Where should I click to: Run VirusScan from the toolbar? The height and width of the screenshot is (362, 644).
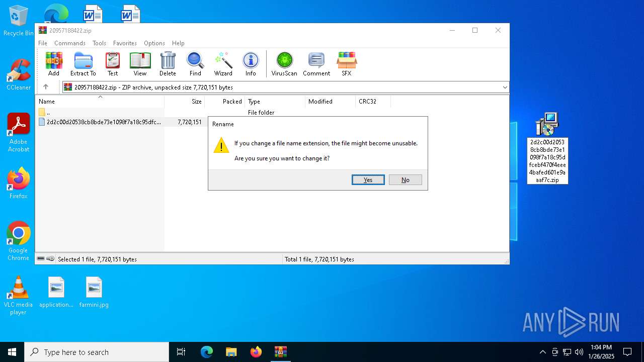(x=284, y=64)
